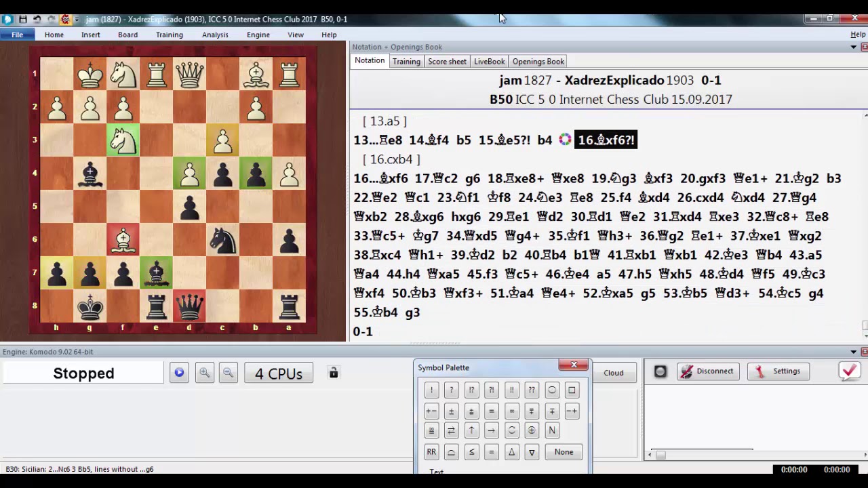Open the Engine ribbon tab
The image size is (868, 488).
click(x=258, y=35)
